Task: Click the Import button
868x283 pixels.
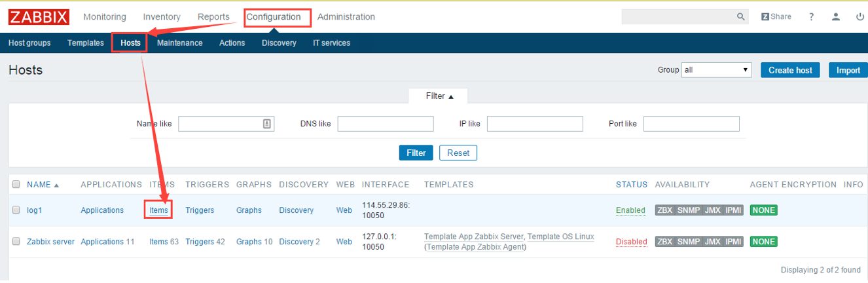Action: (x=848, y=70)
